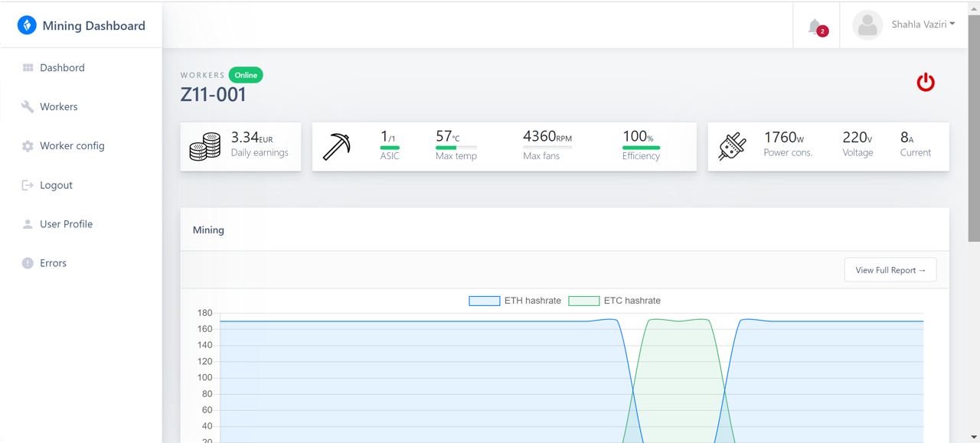Click the Mining Dashboard logo icon

point(27,25)
